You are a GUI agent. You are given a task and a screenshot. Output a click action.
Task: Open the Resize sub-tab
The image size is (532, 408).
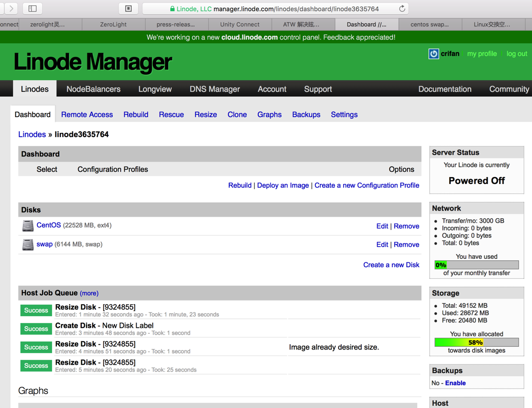click(x=206, y=114)
